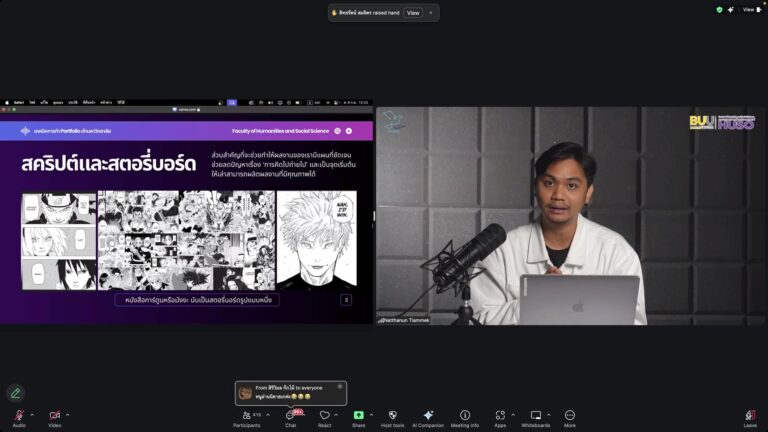Expand the Participants options arrow
The width and height of the screenshot is (768, 432).
(268, 415)
